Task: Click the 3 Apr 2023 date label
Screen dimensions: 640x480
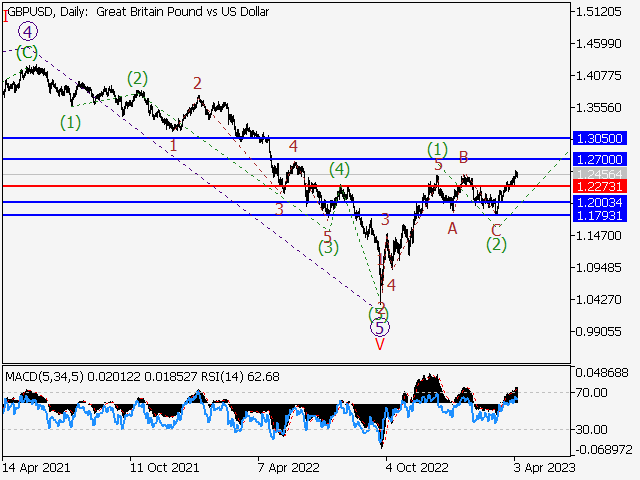Action: 544,467
